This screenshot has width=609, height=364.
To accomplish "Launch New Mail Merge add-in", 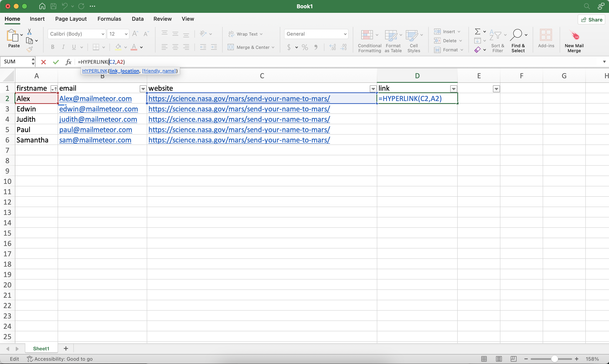I will point(574,41).
